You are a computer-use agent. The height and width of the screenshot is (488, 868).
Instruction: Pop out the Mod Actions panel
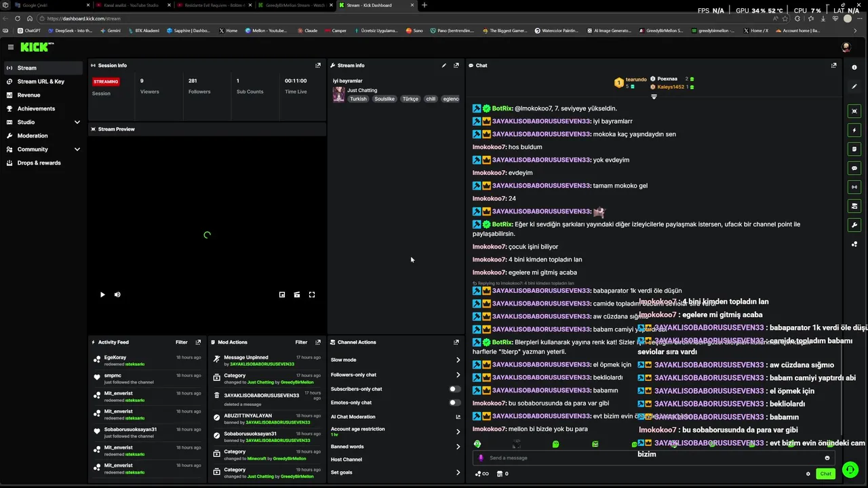318,342
